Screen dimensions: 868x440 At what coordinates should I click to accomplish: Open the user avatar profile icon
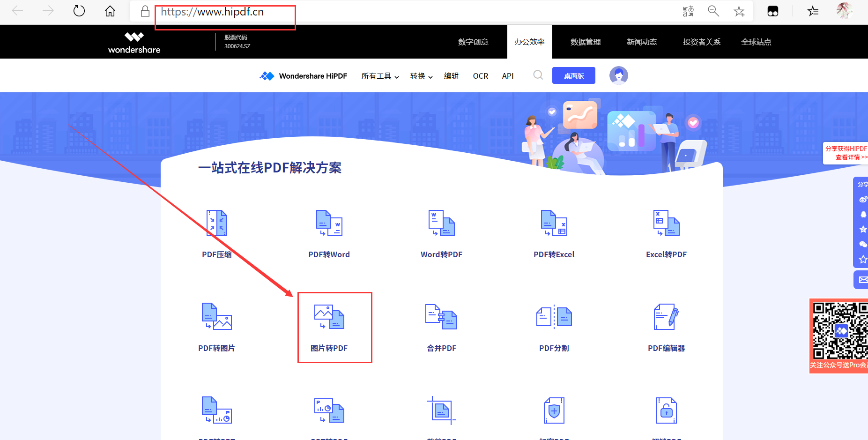click(618, 75)
